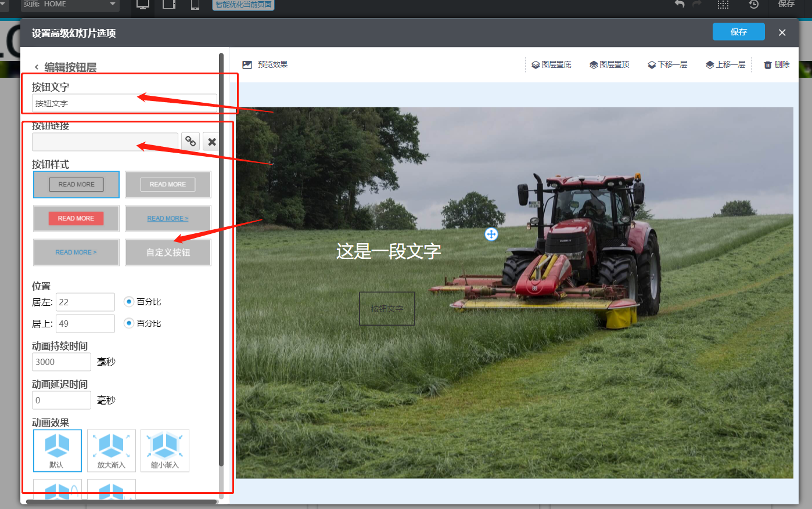Screen dimensions: 812x509
Task: Open the 页面 HOME page dropdown
Action: [70, 5]
